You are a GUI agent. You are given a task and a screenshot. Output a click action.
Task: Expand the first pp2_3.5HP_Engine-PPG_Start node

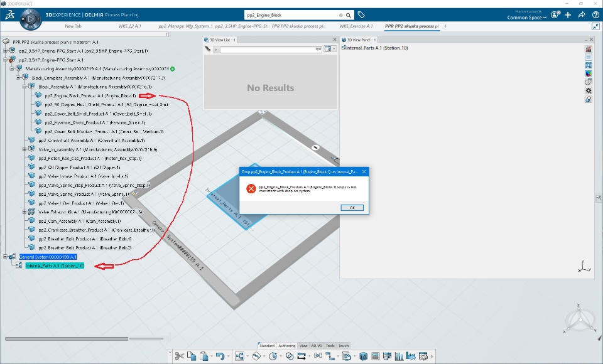[6, 51]
